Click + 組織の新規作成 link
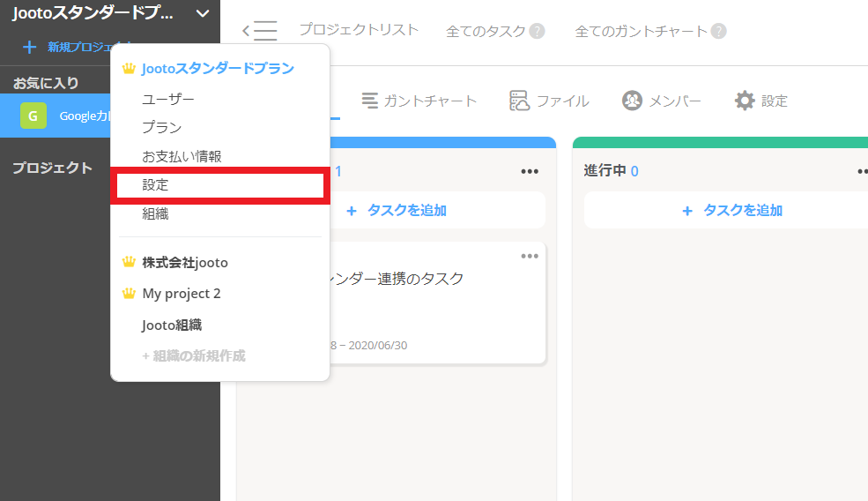Viewport: 868px width, 501px height. click(x=194, y=355)
